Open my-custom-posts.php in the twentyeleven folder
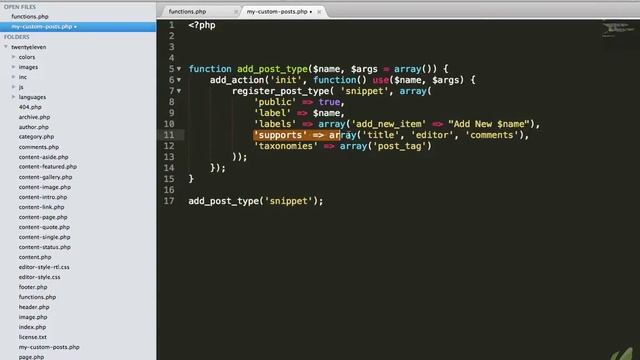The image size is (640, 360). [x=49, y=347]
